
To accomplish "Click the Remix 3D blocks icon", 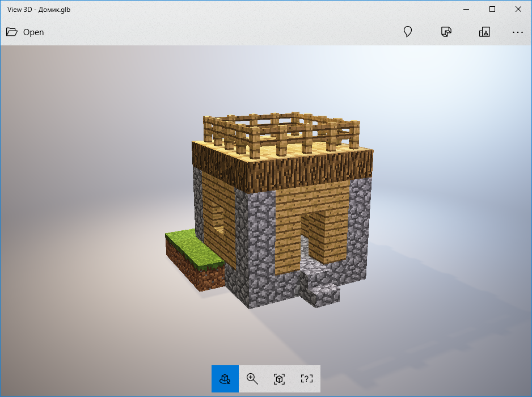I will pos(446,32).
